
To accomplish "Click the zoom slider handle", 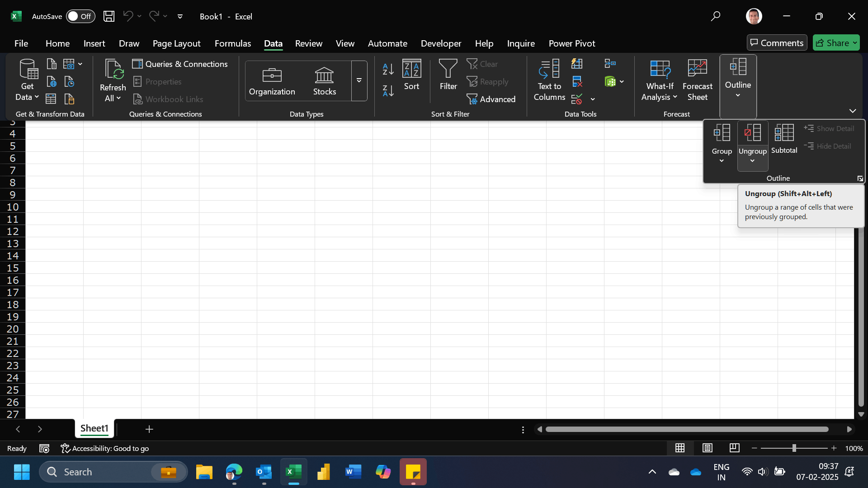I will [x=794, y=448].
